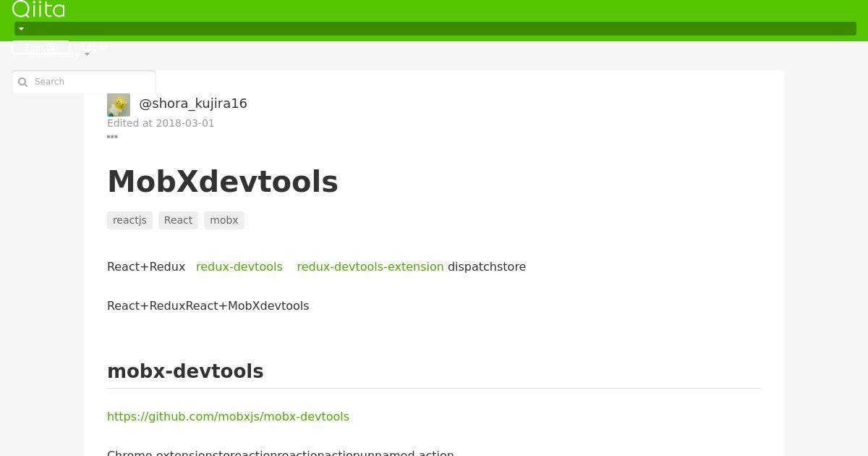Open the github.com/mobxjs/mobx-devtools link

[x=228, y=416]
